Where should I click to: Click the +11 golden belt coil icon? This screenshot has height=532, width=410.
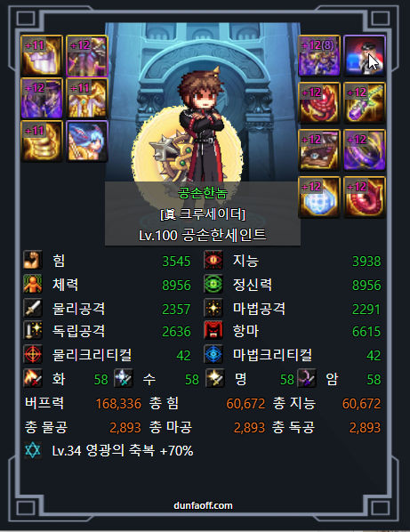42,141
